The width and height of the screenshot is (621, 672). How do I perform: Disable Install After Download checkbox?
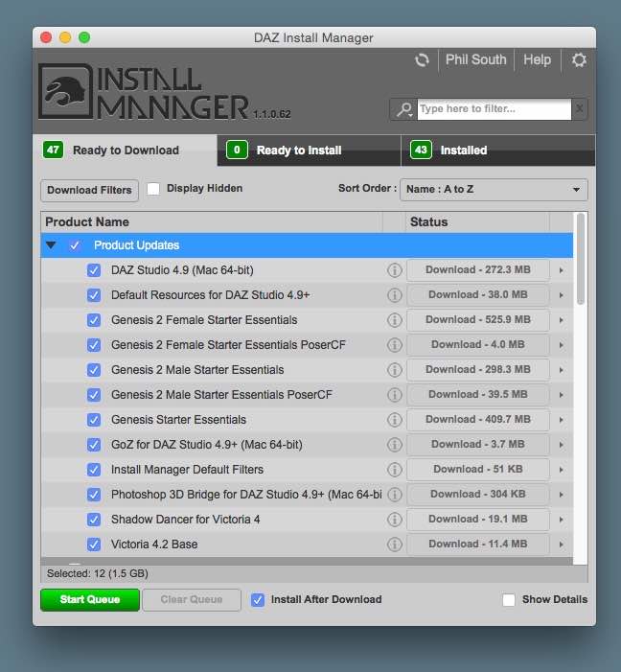click(258, 599)
